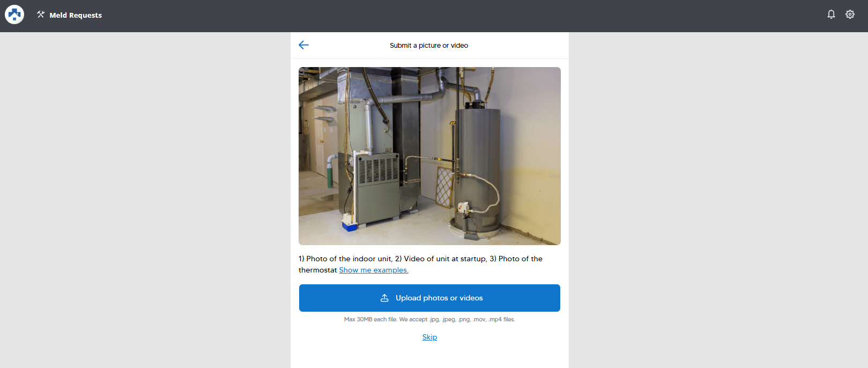The width and height of the screenshot is (868, 368).
Task: Click the word thermostat in the instructions
Action: [x=317, y=270]
